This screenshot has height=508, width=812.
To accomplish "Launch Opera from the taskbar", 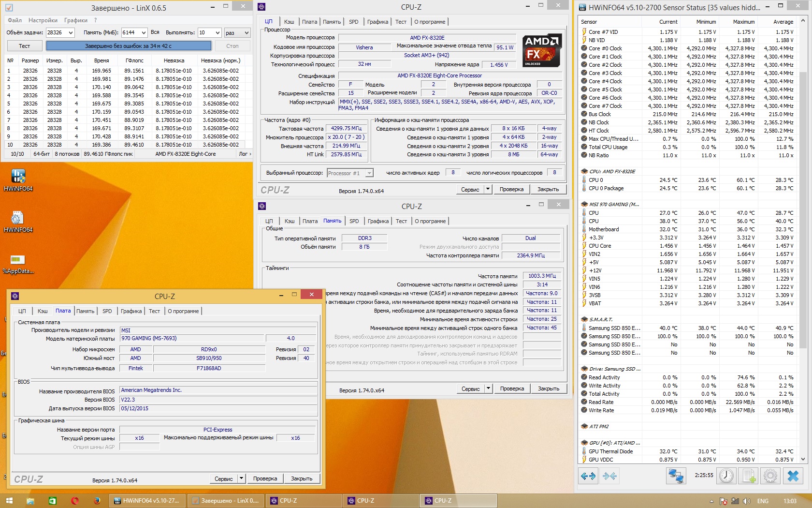I will coord(75,501).
